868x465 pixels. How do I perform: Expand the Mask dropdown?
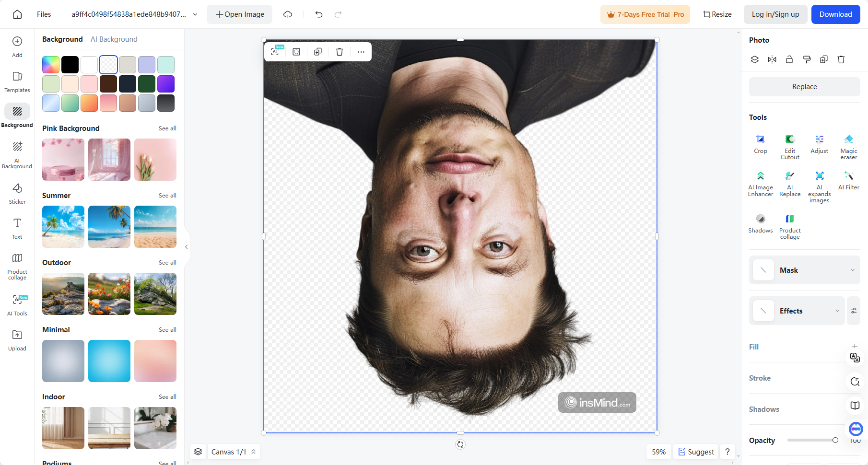pyautogui.click(x=852, y=270)
